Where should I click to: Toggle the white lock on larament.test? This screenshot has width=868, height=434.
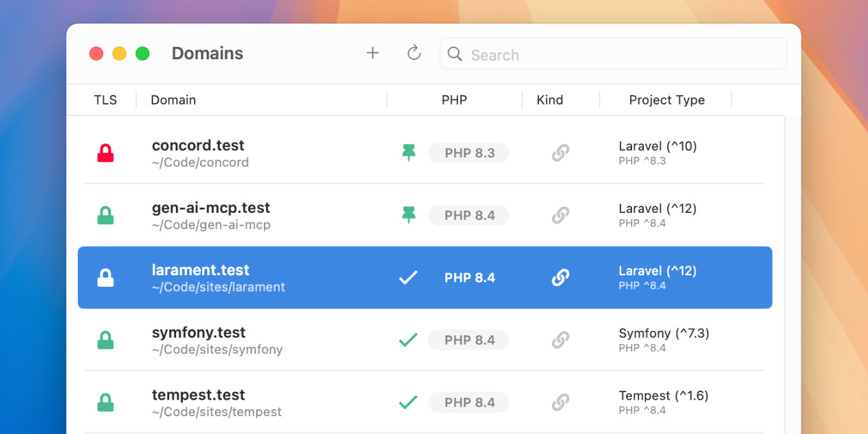[x=105, y=278]
